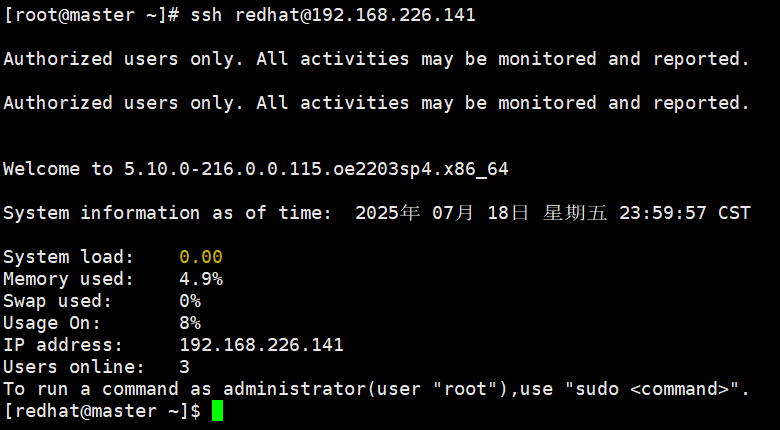Click the "IP address:" label
The height and width of the screenshot is (430, 780).
click(63, 345)
